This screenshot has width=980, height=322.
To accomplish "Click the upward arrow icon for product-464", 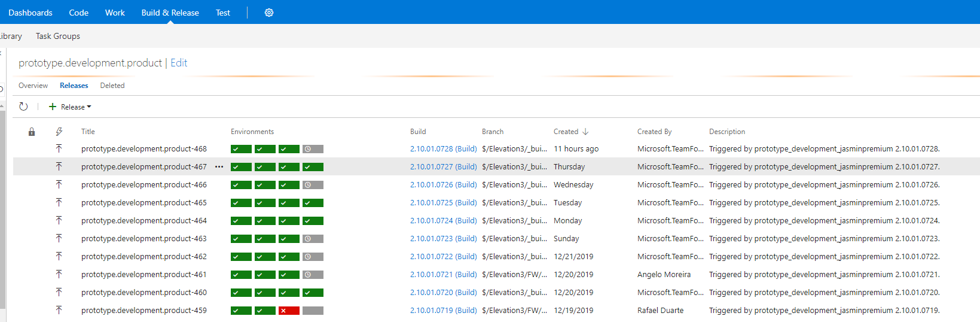I will 59,220.
